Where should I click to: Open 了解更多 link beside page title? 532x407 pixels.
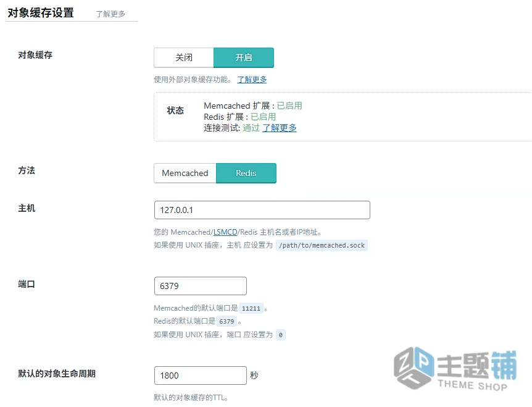(x=110, y=14)
